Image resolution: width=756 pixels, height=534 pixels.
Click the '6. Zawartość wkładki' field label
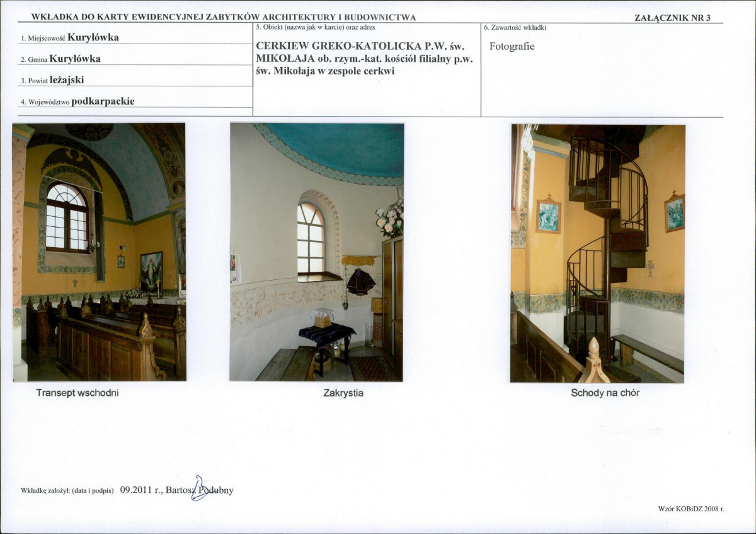coord(515,28)
